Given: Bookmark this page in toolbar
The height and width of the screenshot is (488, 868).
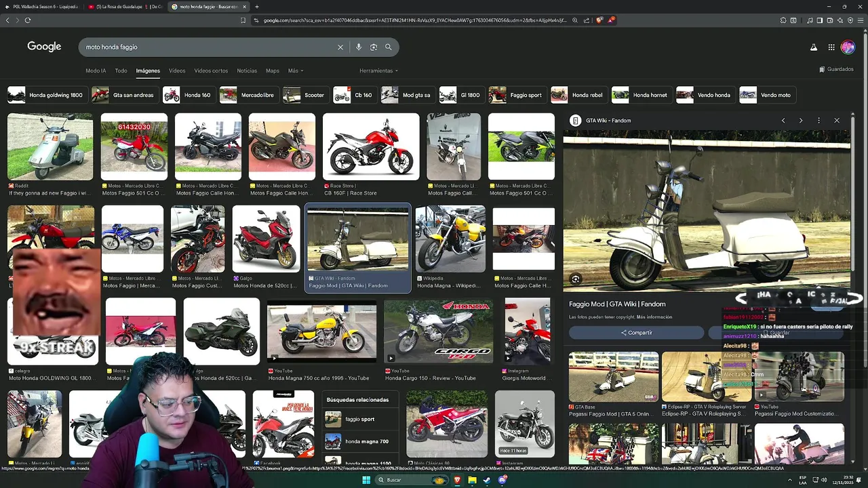Looking at the screenshot, I should click(x=243, y=20).
